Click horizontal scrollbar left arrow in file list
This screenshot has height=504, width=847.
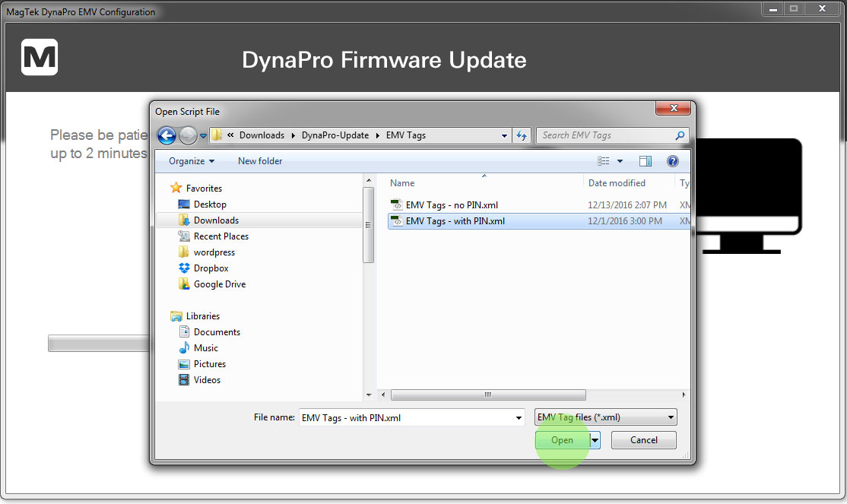pyautogui.click(x=383, y=395)
